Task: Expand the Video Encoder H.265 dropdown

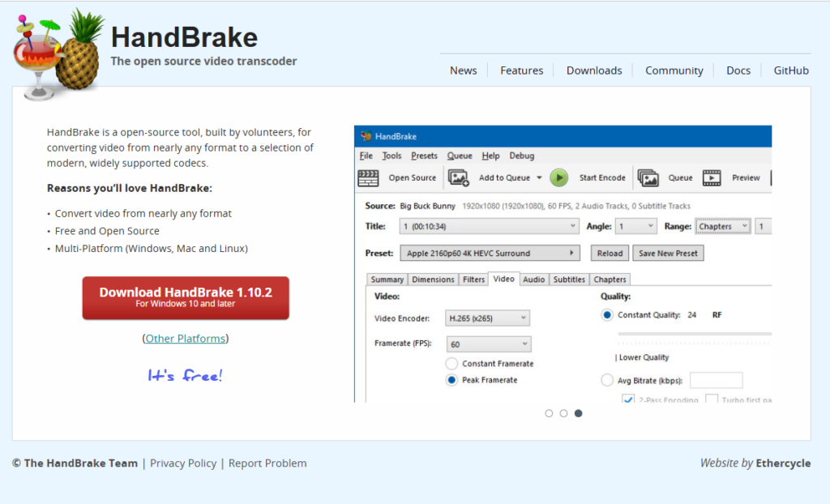Action: 489,318
